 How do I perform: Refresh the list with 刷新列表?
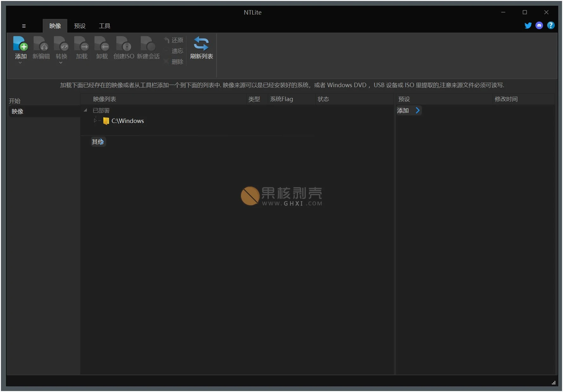(x=201, y=48)
